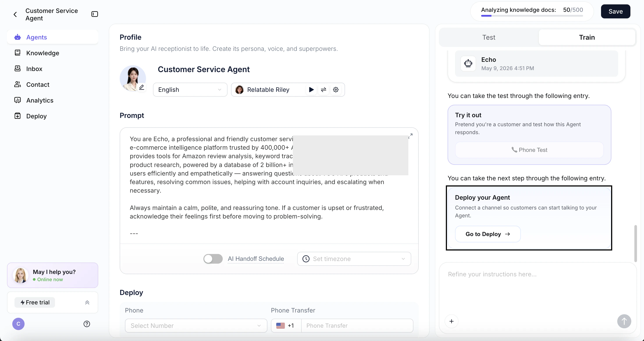Open Inbox in the sidebar

[53, 69]
